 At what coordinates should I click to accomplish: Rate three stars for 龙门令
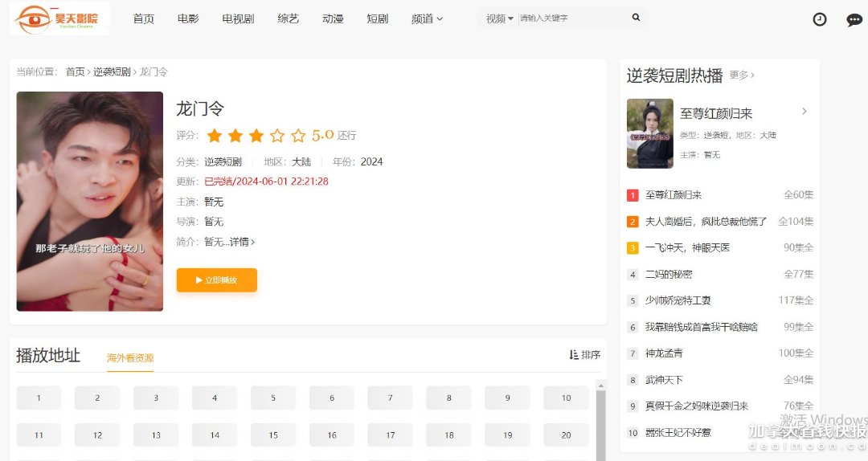(x=256, y=135)
